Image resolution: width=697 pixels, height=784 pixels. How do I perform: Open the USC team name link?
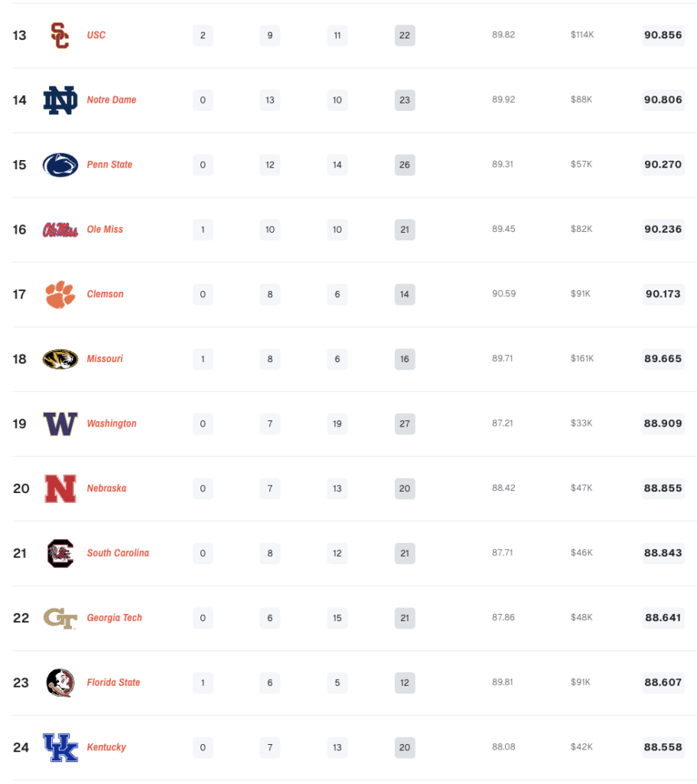click(96, 35)
